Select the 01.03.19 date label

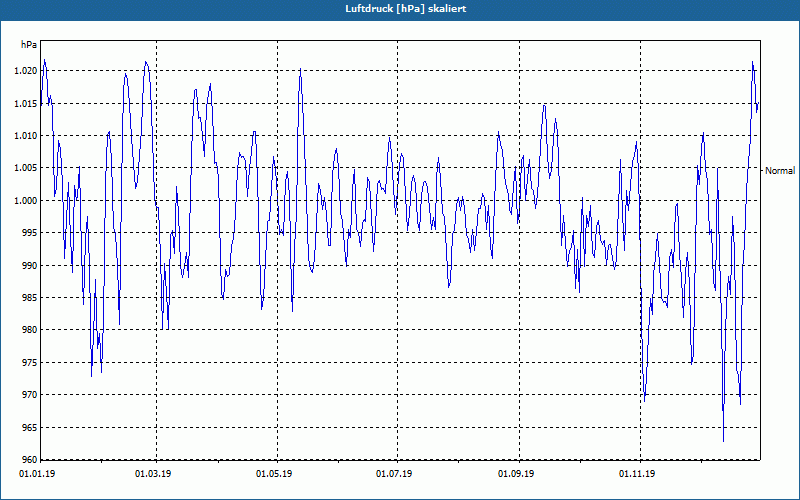153,474
